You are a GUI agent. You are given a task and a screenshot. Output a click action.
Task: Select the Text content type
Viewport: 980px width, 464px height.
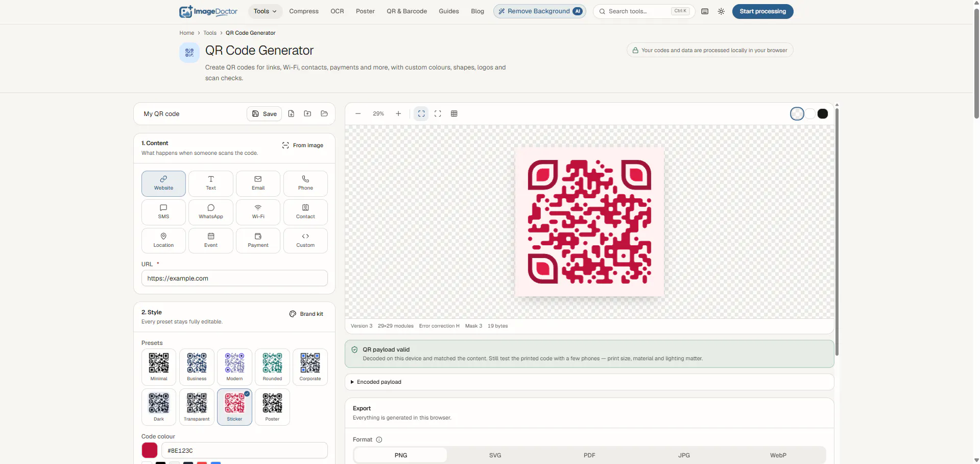click(211, 183)
